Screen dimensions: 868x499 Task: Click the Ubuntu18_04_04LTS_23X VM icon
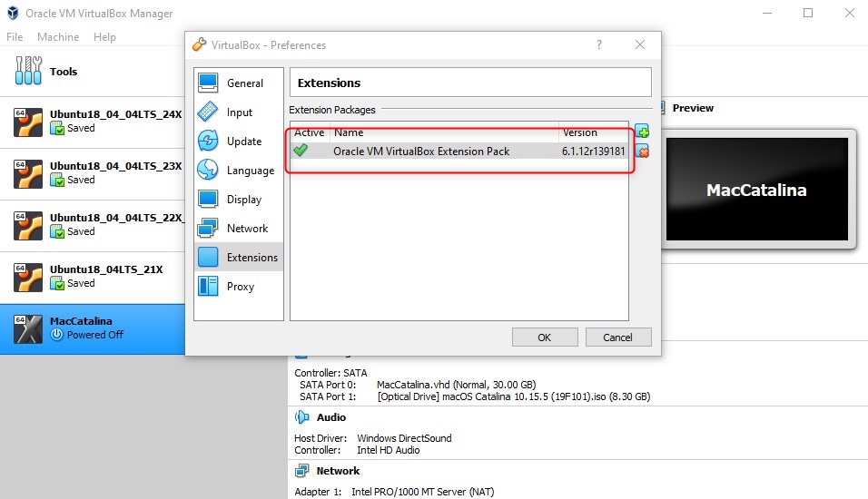click(28, 174)
